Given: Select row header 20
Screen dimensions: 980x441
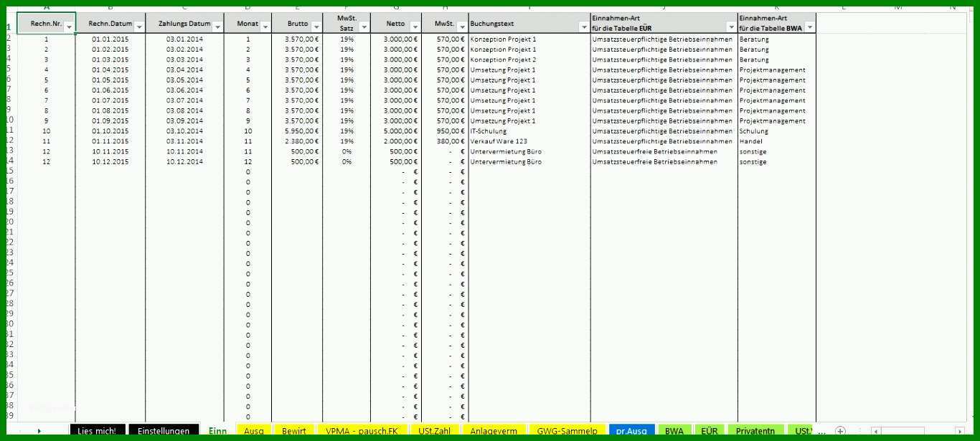Looking at the screenshot, I should [x=9, y=222].
